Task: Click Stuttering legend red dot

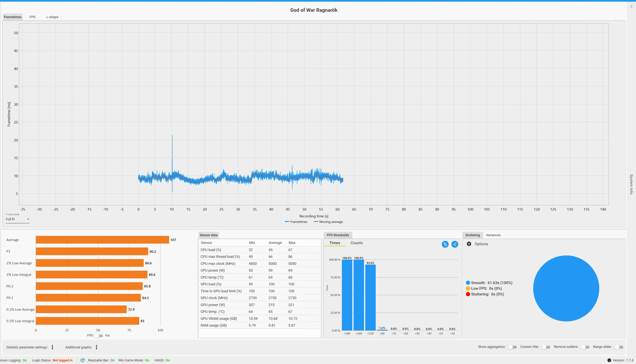Action: tap(468, 294)
